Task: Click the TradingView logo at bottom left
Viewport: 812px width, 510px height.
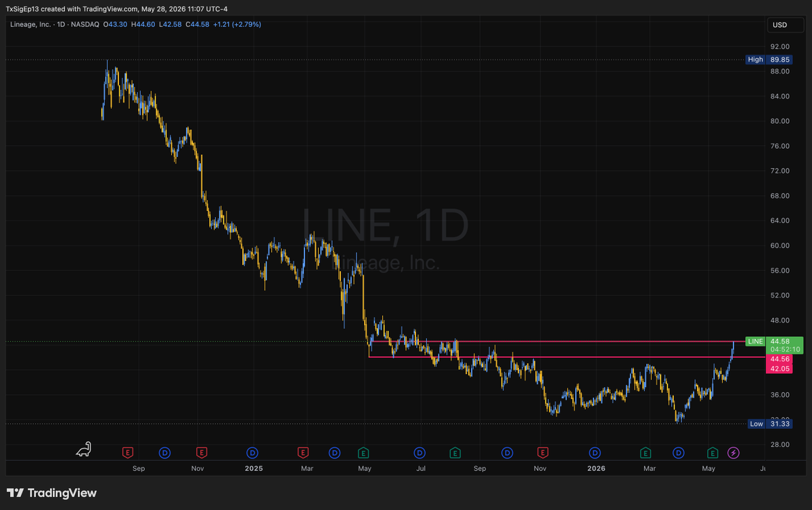Action: coord(51,493)
